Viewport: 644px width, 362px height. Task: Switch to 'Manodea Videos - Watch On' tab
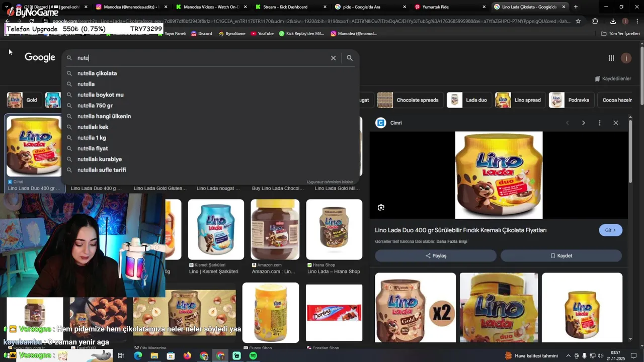point(211,7)
